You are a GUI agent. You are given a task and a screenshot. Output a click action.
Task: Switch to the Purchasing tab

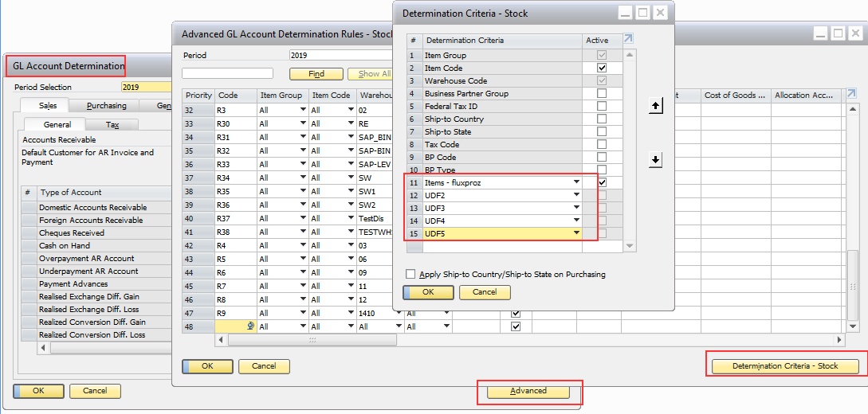106,106
